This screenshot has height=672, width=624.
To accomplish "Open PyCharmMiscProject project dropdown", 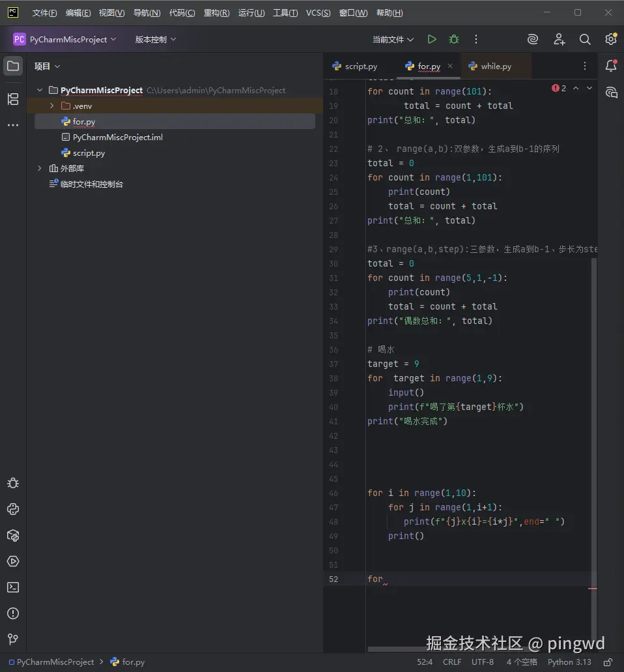I will tap(64, 39).
